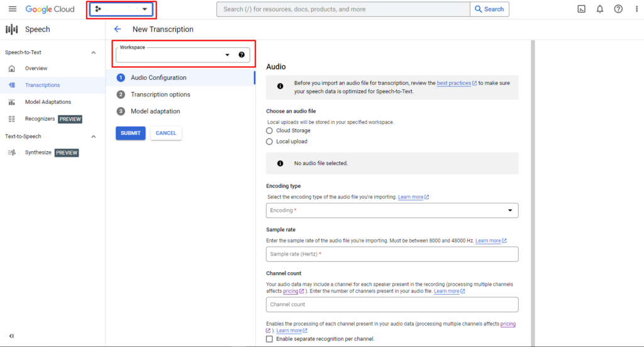Screen dimensions: 644x347
Task: Click the Recognizers grid icon
Action: pyautogui.click(x=12, y=119)
